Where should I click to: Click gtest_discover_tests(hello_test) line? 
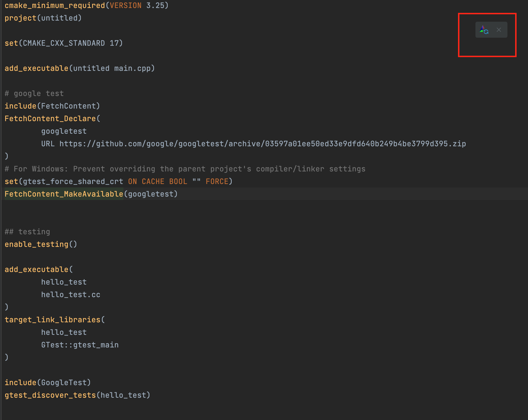point(77,395)
